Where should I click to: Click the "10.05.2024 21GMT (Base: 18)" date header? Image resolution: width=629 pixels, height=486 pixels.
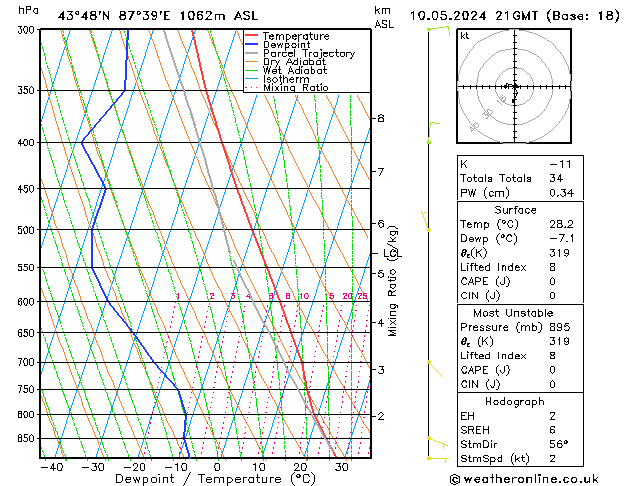click(x=514, y=16)
